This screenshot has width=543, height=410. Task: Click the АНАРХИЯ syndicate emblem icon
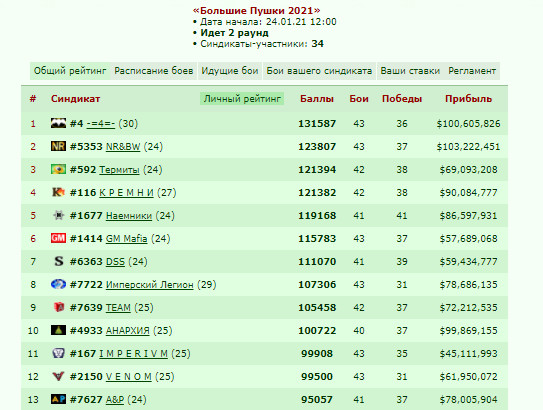point(58,330)
